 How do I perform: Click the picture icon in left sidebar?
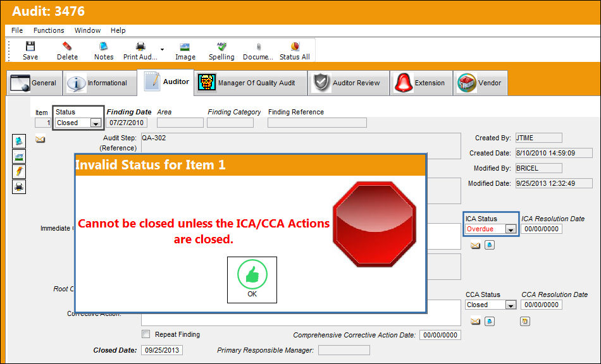[x=19, y=156]
